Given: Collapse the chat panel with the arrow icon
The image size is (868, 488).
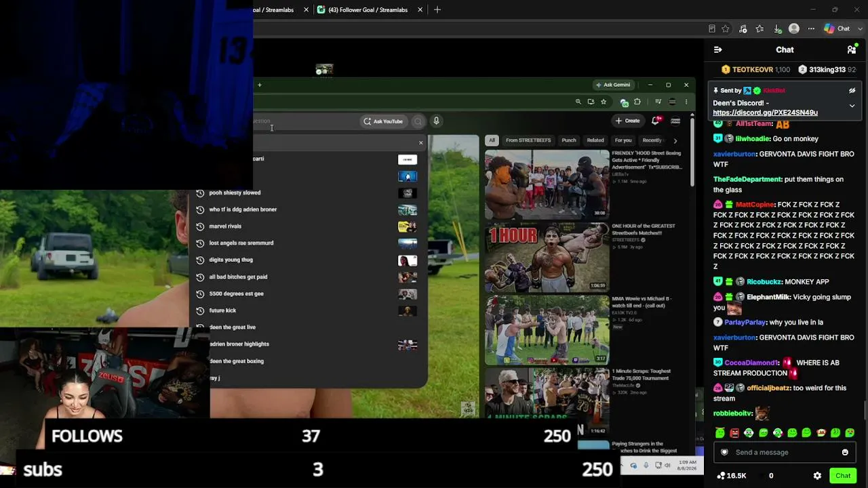Looking at the screenshot, I should pos(718,49).
